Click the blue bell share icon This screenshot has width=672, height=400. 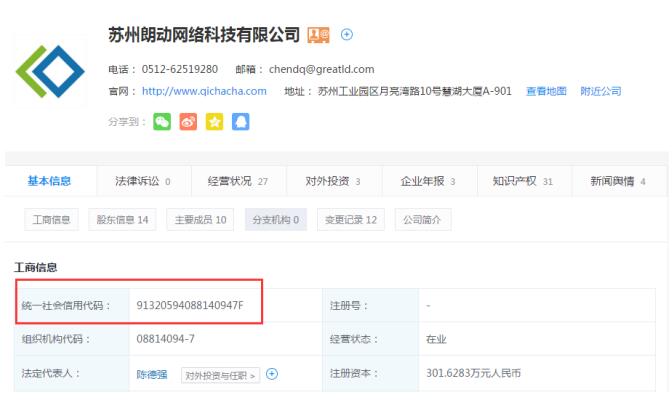(x=240, y=122)
